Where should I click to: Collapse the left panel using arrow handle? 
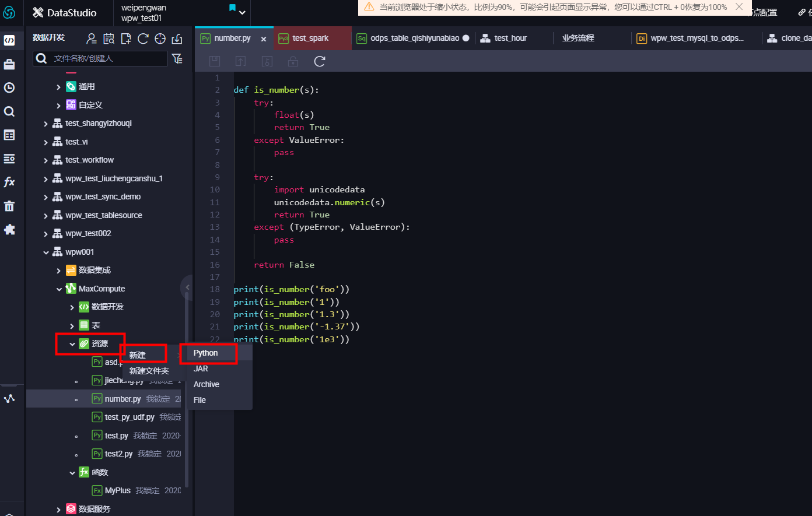point(187,287)
